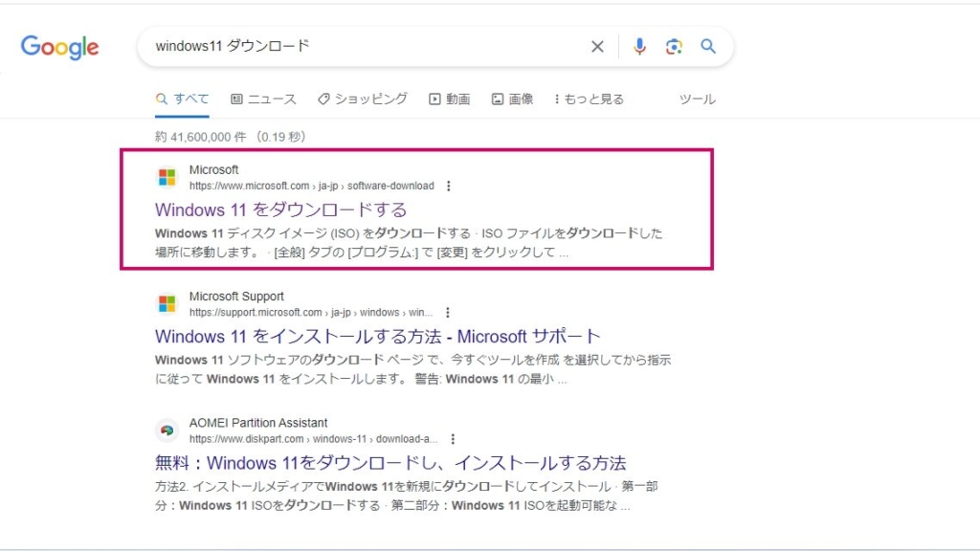Viewport: 980px width, 551px height.
Task: Click the support.microsoft.com URL text
Action: (311, 313)
